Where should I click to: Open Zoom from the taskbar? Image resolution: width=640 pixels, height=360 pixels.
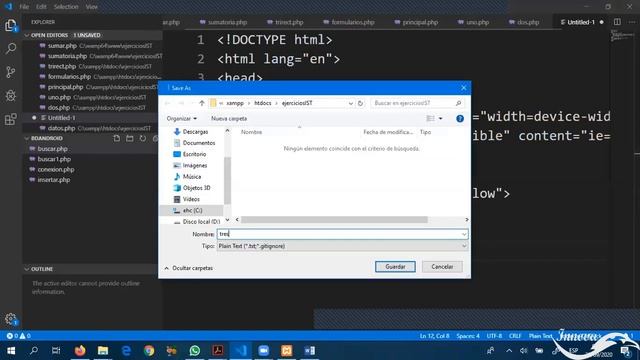(x=264, y=351)
